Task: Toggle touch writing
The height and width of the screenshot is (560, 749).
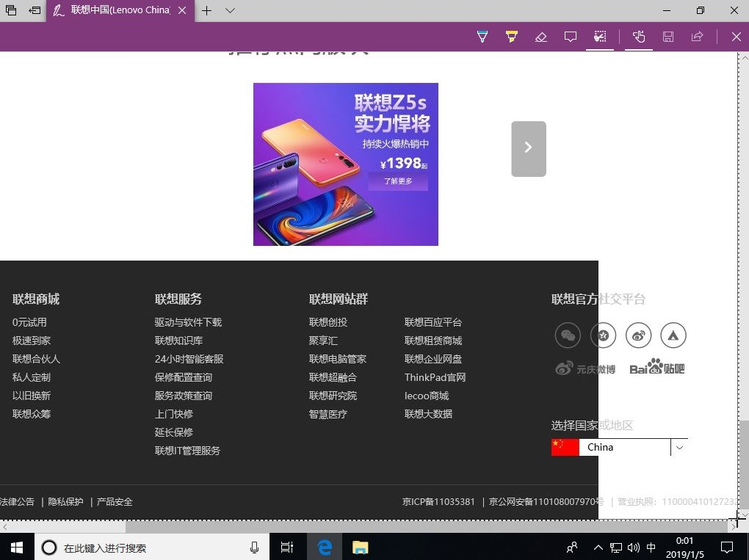Action: point(639,37)
